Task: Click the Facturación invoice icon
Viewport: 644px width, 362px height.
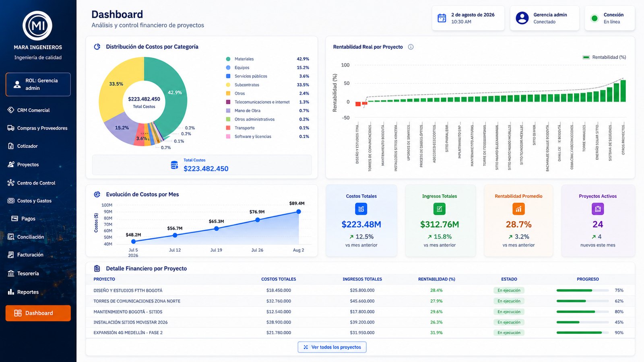Action: 11,255
